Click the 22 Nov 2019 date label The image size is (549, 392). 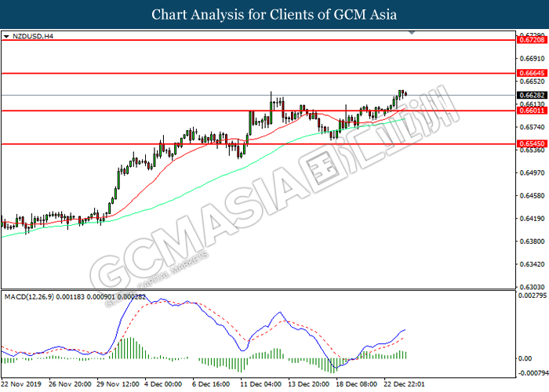pyautogui.click(x=21, y=384)
